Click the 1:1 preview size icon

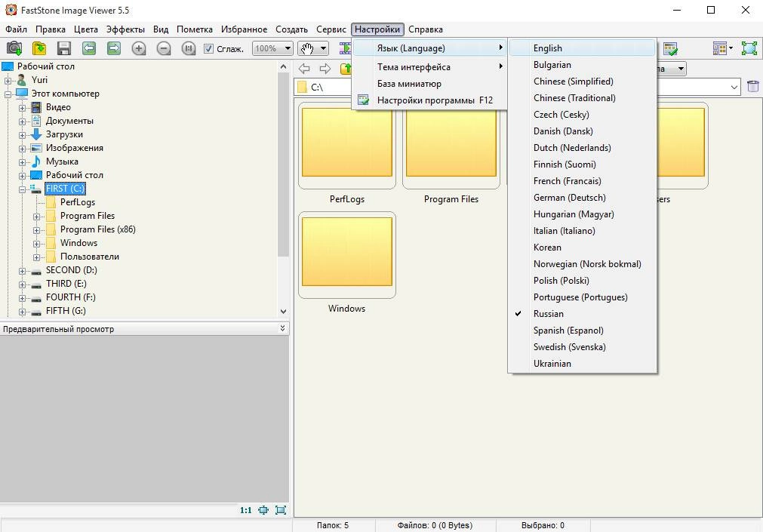246,510
